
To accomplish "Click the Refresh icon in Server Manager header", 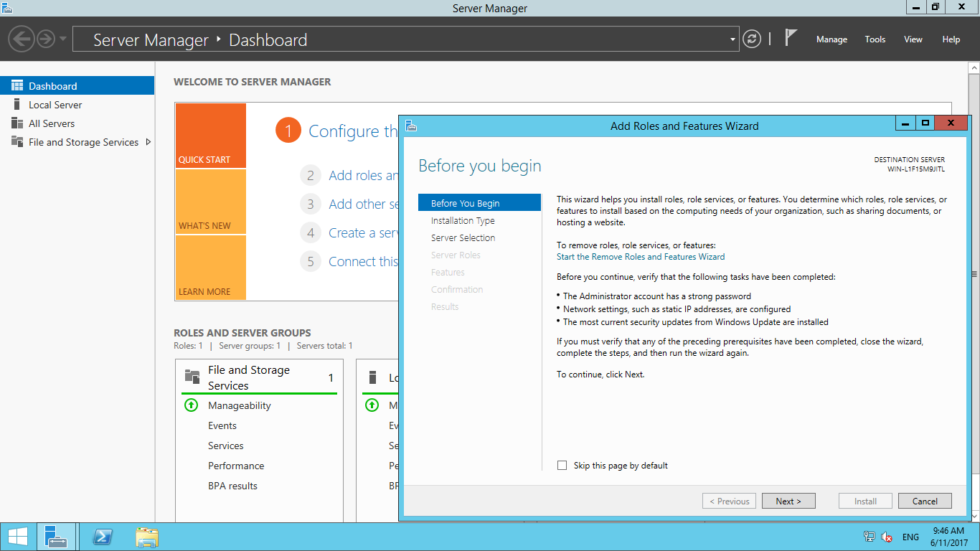I will click(x=752, y=39).
